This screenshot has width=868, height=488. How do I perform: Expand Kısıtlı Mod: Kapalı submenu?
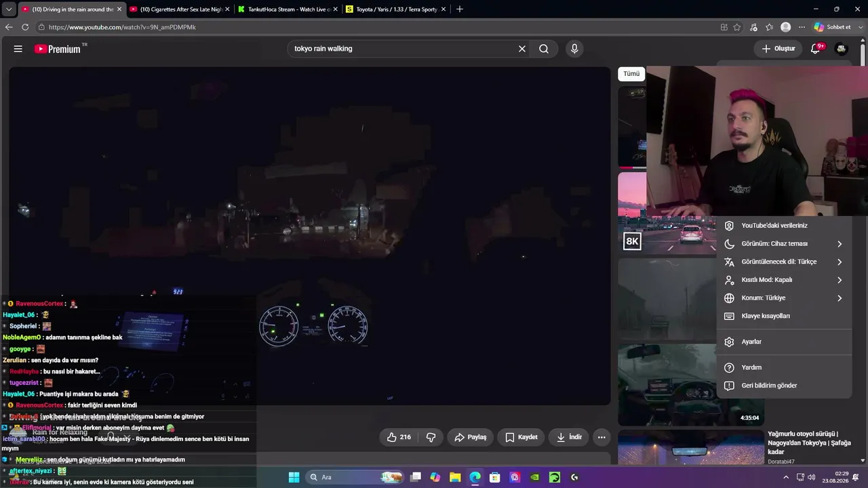pyautogui.click(x=840, y=280)
